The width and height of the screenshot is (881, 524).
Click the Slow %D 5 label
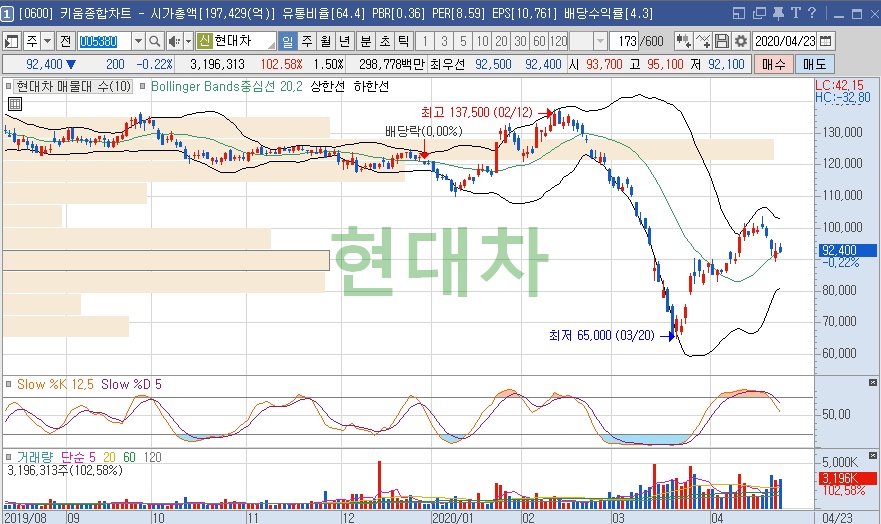pos(131,384)
